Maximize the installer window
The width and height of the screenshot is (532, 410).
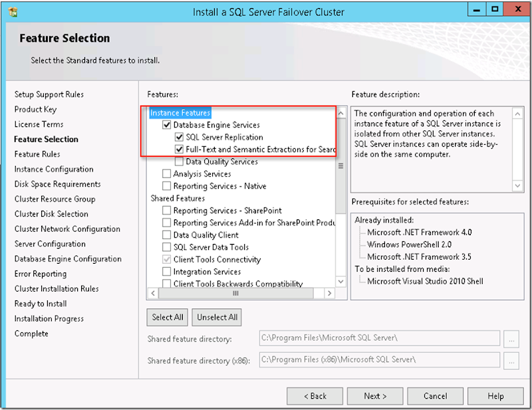[495, 9]
